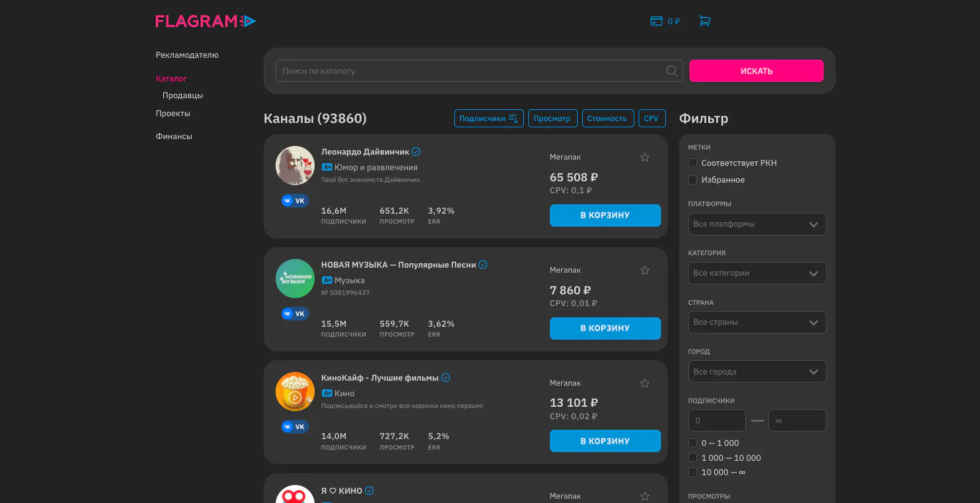Click the 13 101 ₽ price
Viewport: 980px width, 503px height.
coord(574,402)
